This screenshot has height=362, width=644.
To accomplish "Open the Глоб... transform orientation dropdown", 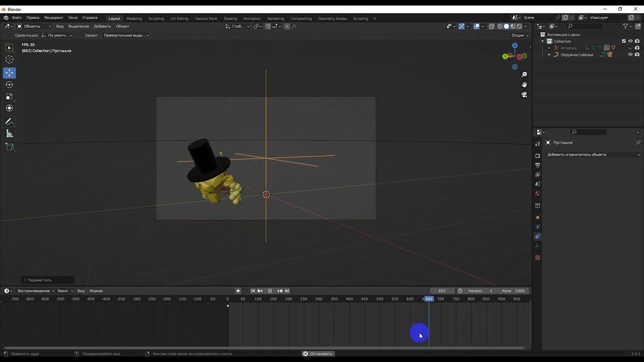I will (237, 26).
